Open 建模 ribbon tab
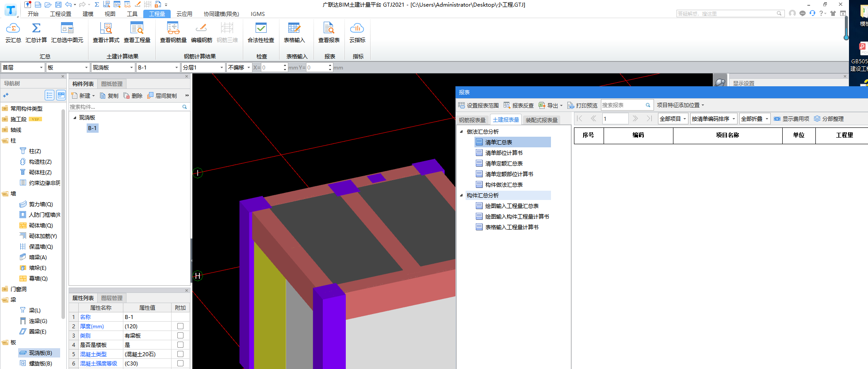The height and width of the screenshot is (369, 868). click(x=88, y=14)
